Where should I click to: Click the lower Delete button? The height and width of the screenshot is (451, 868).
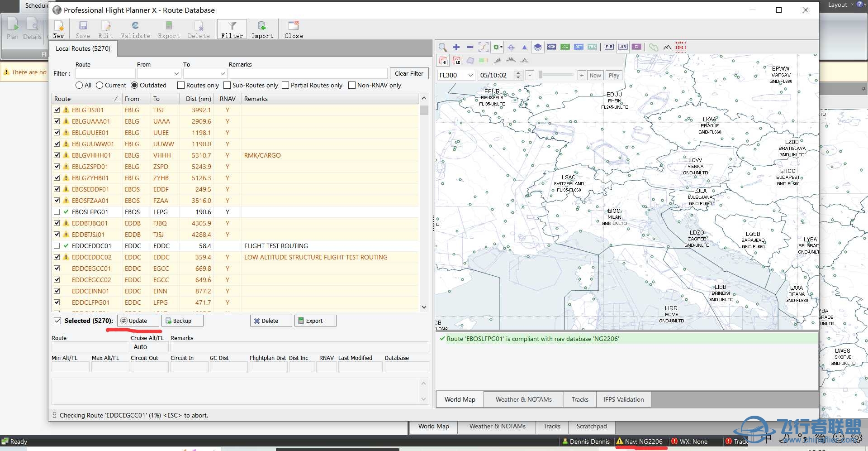[270, 321]
